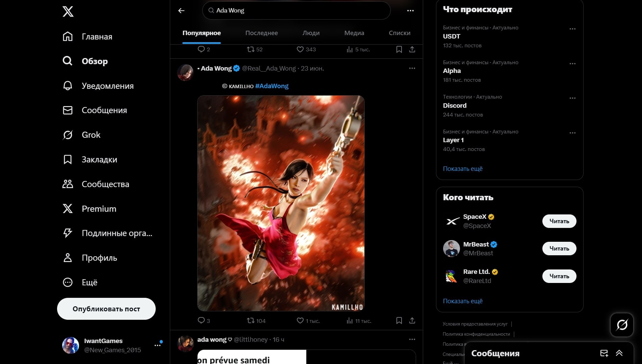The image size is (642, 364).
Task: Open the #AdaWong hashtag
Action: pyautogui.click(x=272, y=86)
